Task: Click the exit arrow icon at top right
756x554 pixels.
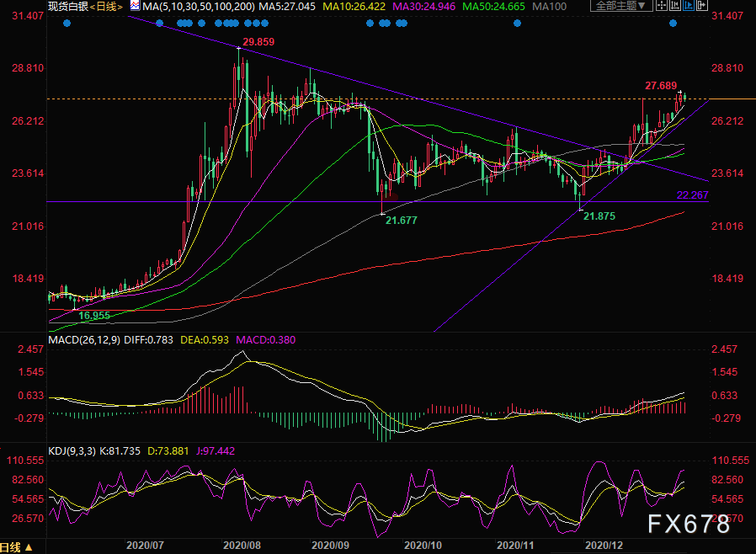Action: (702, 5)
